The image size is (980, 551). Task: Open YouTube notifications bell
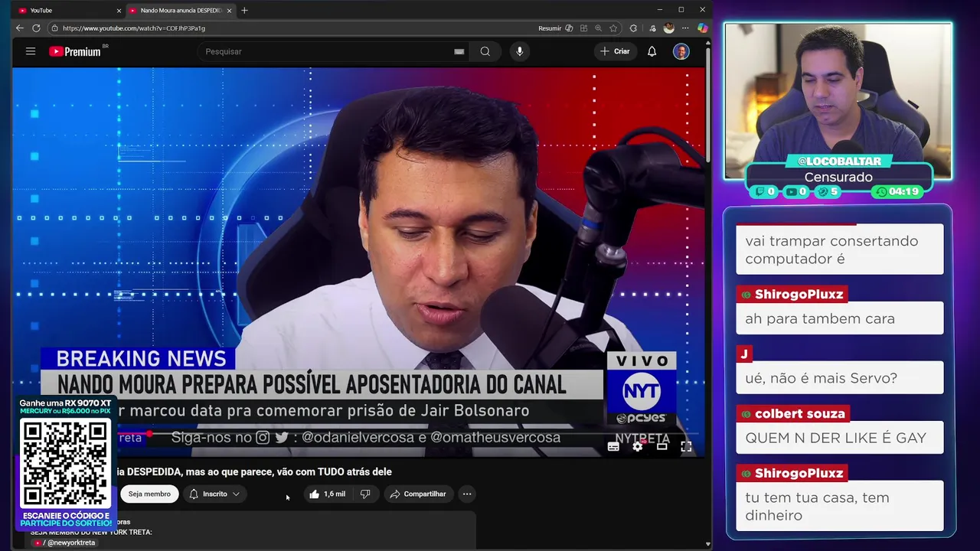(x=652, y=51)
